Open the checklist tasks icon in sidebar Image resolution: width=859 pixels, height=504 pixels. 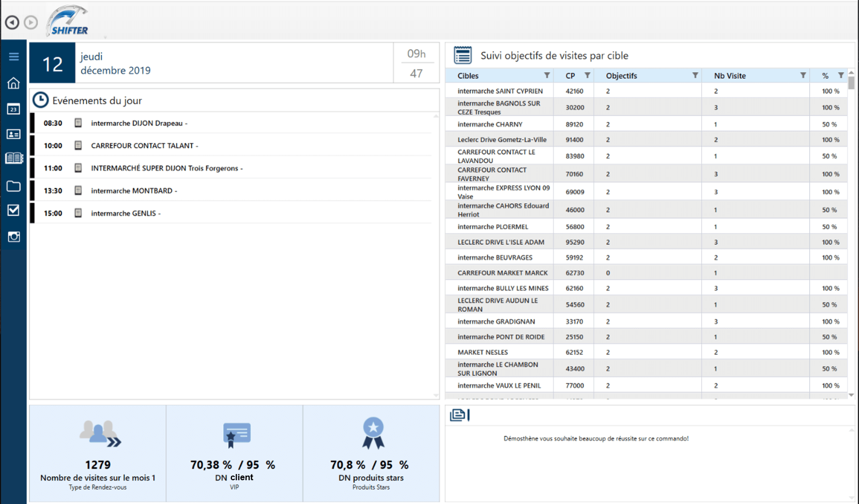[14, 210]
